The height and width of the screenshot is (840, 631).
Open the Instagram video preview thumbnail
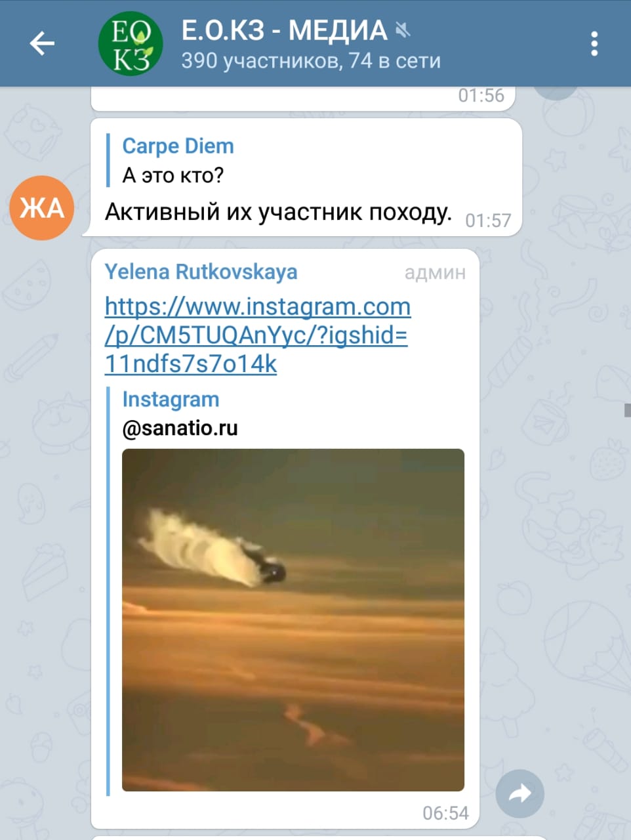[x=293, y=619]
